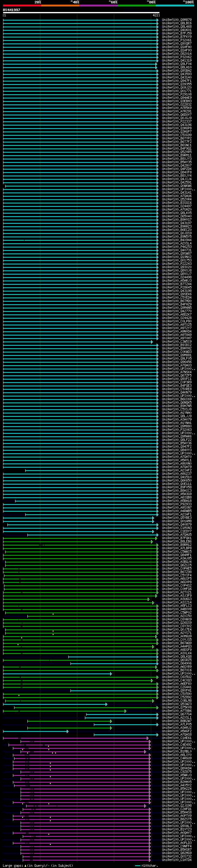
Task: Select hit label UniRef100_Q8LA10
Action: tap(176, 67)
